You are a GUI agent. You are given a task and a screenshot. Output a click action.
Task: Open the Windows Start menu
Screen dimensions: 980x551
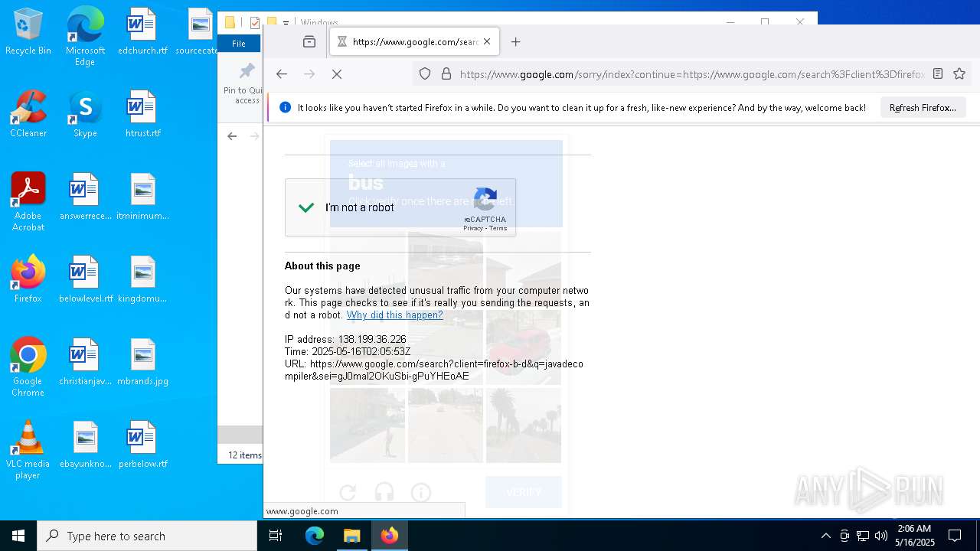(18, 536)
